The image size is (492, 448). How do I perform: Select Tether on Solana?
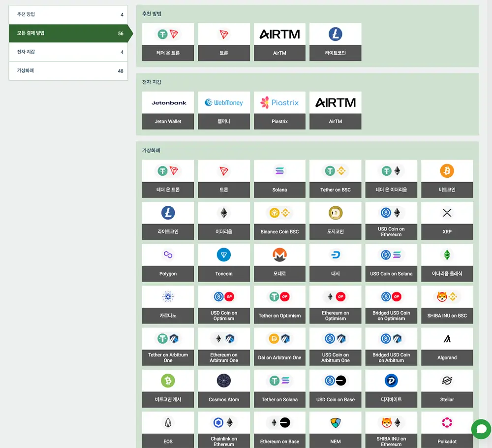point(279,388)
